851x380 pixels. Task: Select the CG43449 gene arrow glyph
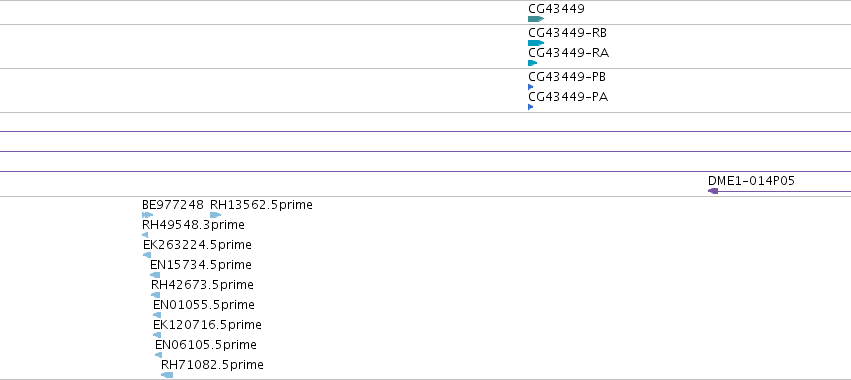pyautogui.click(x=536, y=19)
